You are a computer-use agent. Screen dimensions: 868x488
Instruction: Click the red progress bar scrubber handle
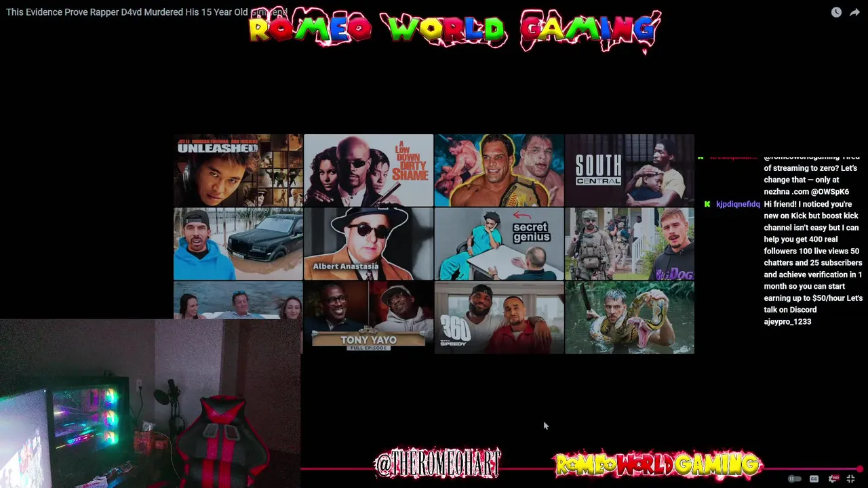[860, 469]
